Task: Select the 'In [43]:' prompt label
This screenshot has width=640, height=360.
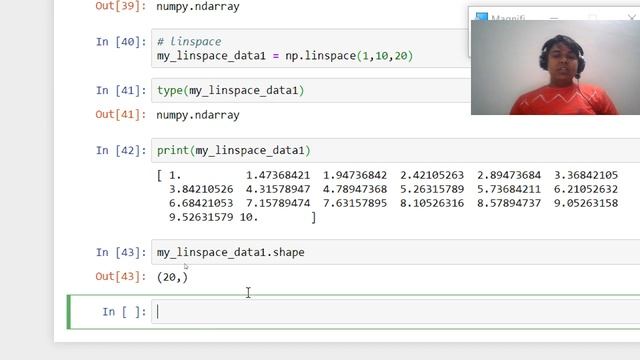Action: (121, 252)
